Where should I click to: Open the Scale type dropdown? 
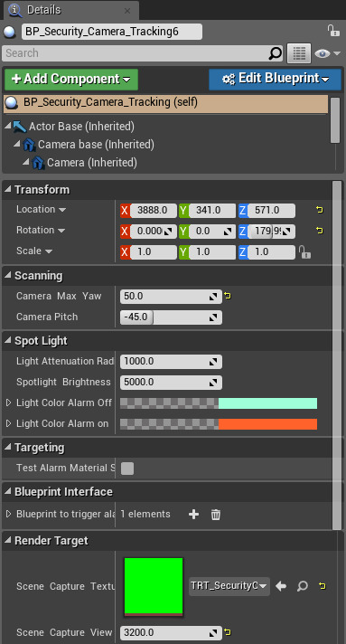point(49,251)
